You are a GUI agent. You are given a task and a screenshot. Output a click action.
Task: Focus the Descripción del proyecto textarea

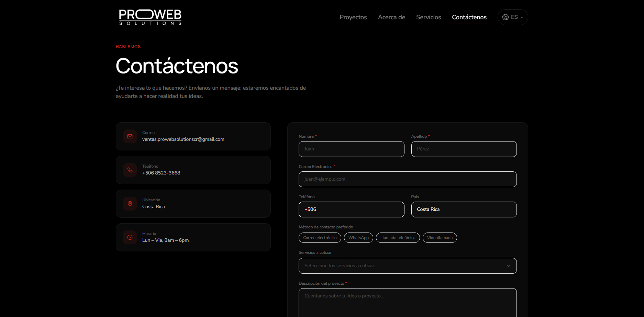pyautogui.click(x=408, y=303)
